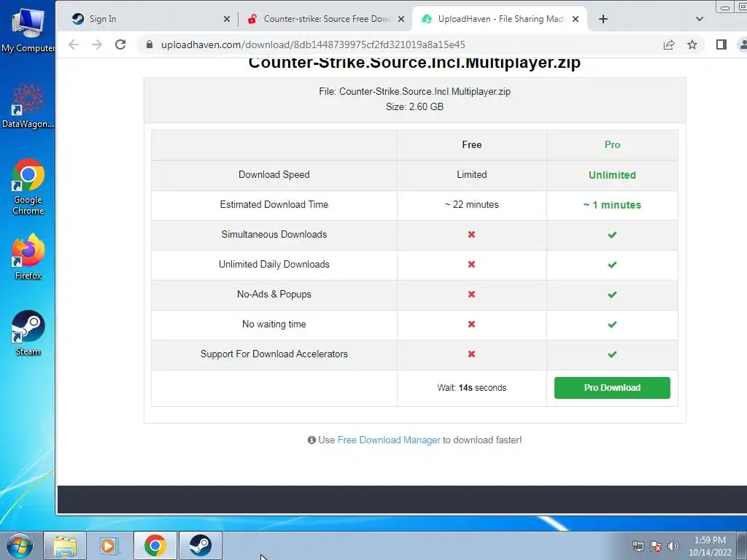Open Steam from the desktop shortcut
This screenshot has width=747, height=560.
pyautogui.click(x=28, y=333)
